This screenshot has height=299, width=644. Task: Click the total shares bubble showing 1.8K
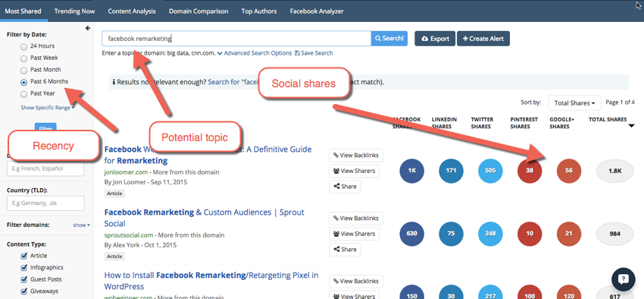point(615,170)
